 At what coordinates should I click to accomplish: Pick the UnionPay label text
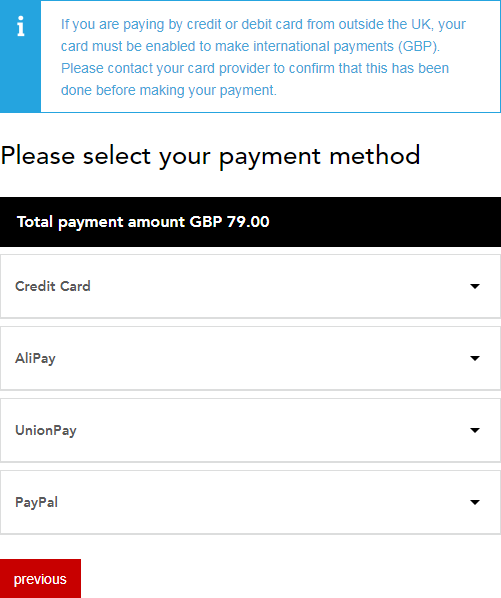point(46,431)
